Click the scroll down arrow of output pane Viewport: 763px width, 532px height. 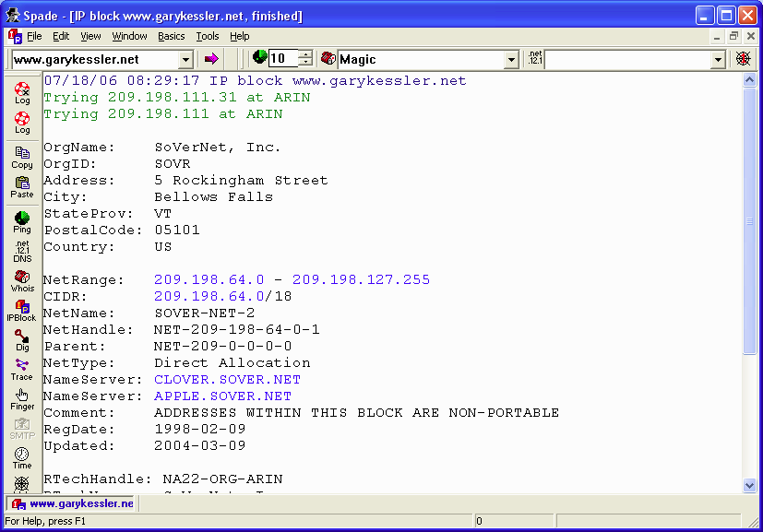click(x=749, y=485)
